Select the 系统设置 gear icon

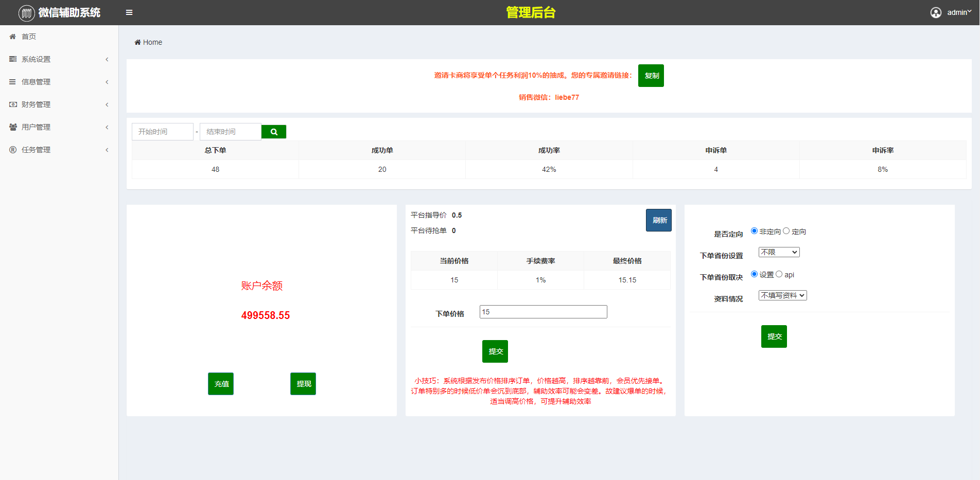pyautogui.click(x=12, y=59)
